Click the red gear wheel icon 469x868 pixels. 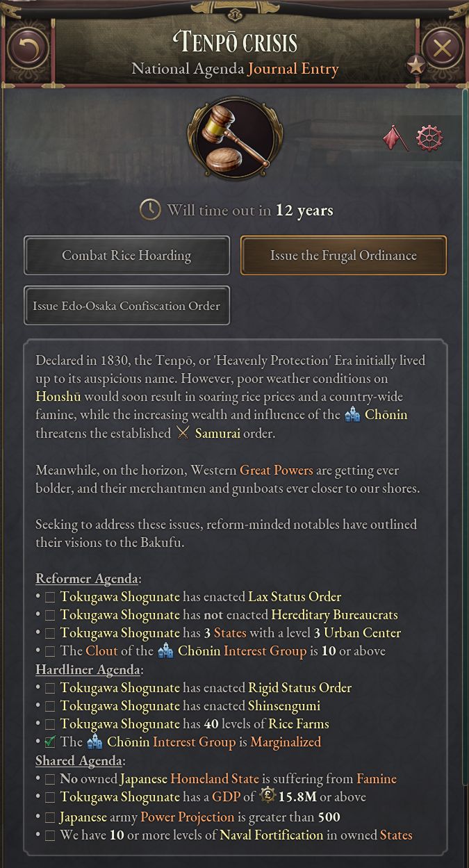(x=429, y=138)
